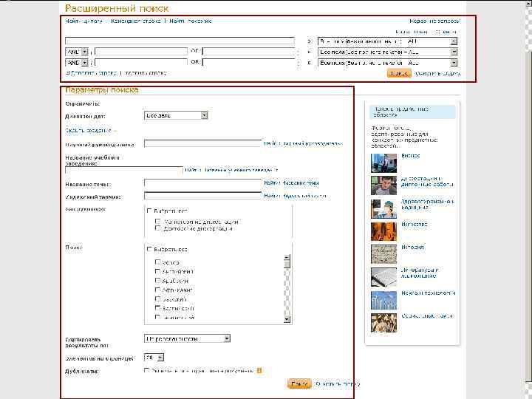The width and height of the screenshot is (532, 399).
Task: Click the Найти название учебного заведения link
Action: point(232,170)
